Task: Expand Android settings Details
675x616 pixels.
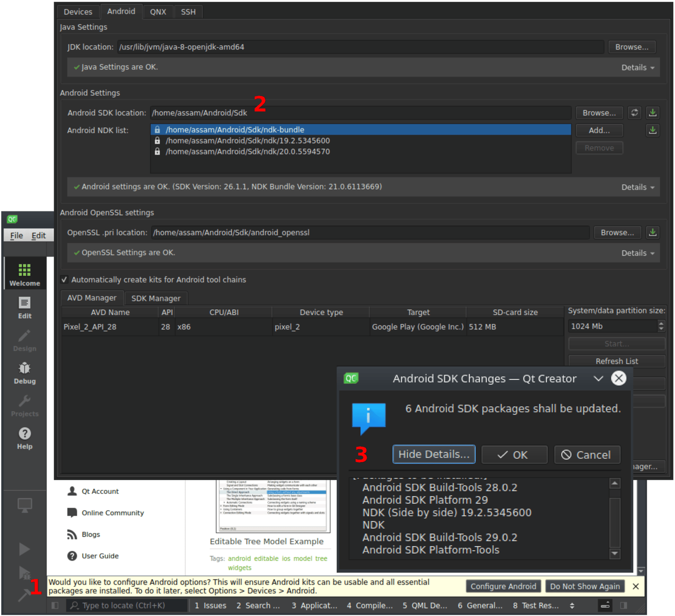Action: click(x=638, y=187)
